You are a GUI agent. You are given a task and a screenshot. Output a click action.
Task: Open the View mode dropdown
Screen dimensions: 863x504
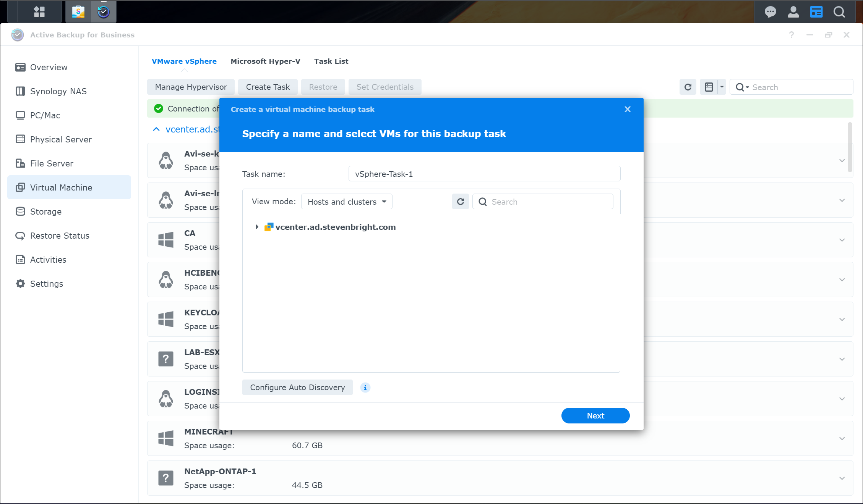point(347,202)
